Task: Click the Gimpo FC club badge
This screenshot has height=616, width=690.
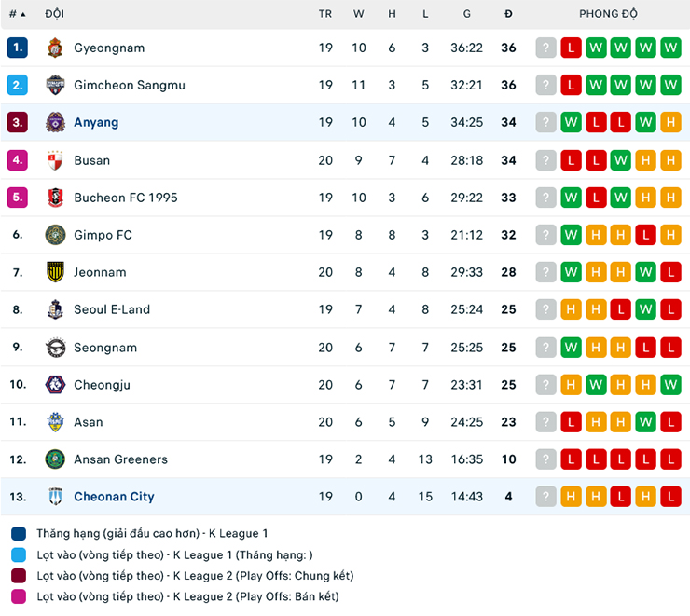Action: [x=55, y=235]
